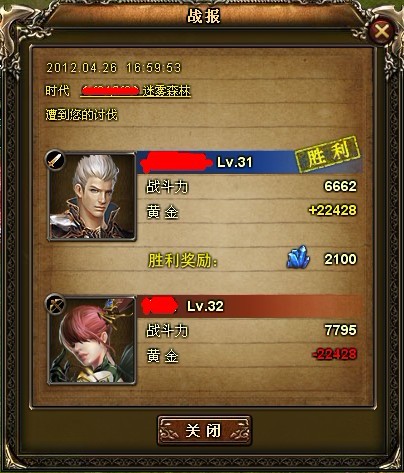This screenshot has height=473, width=404.
Task: Click the gold gain +22428
Action: [x=332, y=210]
